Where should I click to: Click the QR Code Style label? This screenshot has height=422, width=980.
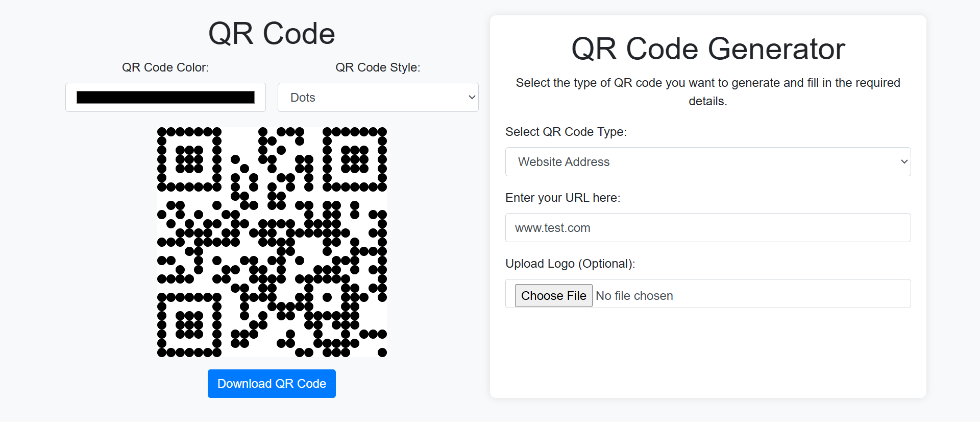tap(378, 67)
